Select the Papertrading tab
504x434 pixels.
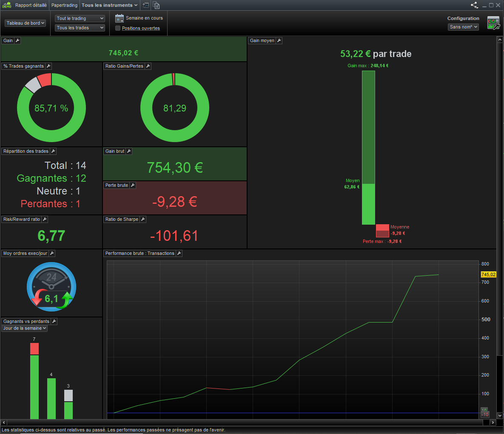pyautogui.click(x=64, y=5)
